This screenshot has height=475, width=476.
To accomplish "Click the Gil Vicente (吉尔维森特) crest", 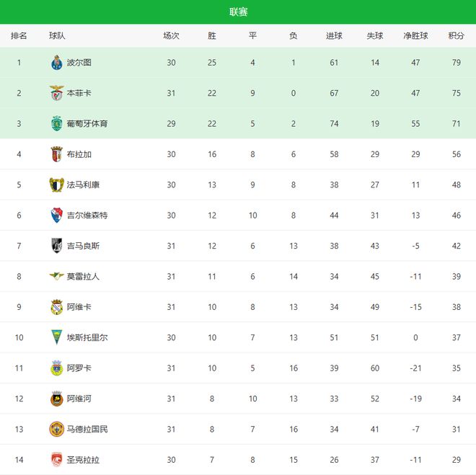I will 56,215.
